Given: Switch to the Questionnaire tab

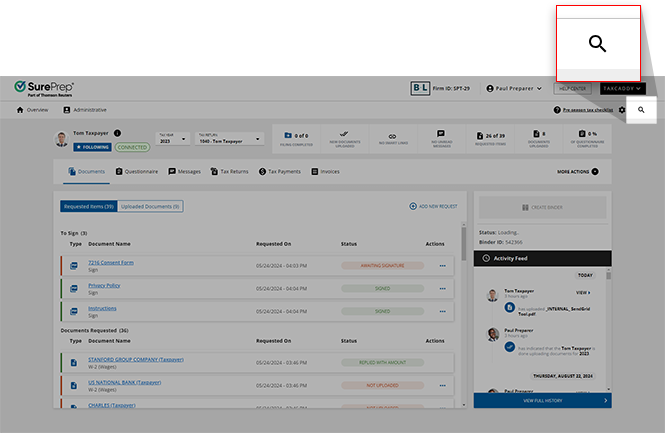Looking at the screenshot, I should tap(136, 172).
